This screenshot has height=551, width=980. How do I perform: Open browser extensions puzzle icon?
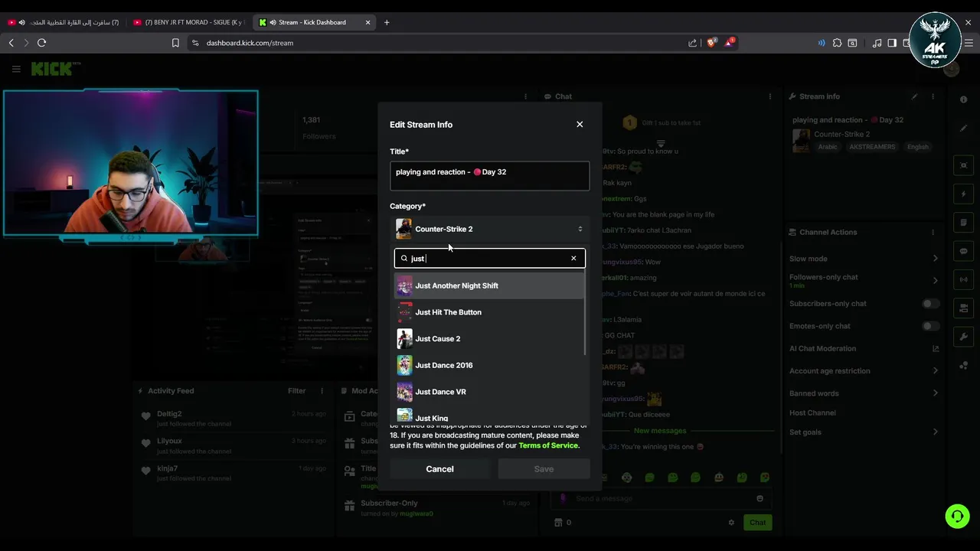[x=837, y=43]
